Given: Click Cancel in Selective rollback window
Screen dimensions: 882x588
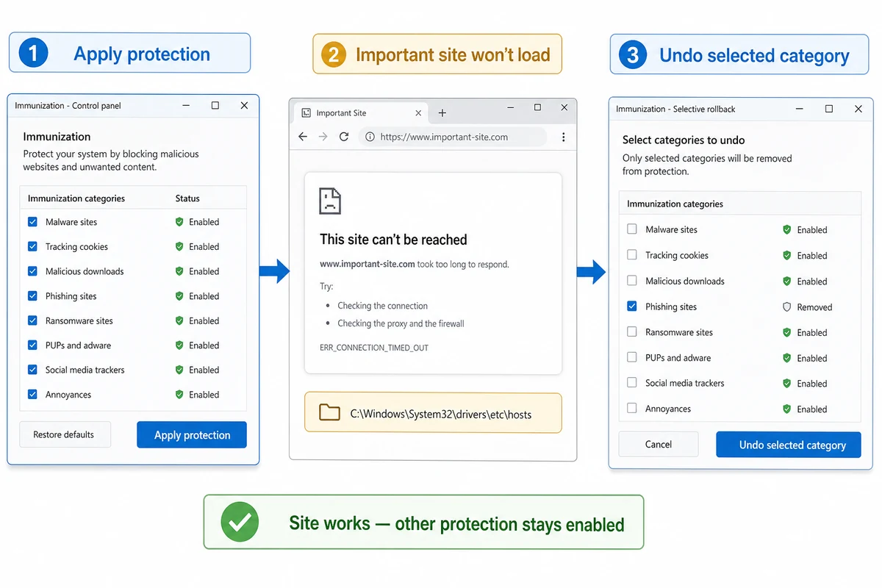Looking at the screenshot, I should [x=659, y=444].
